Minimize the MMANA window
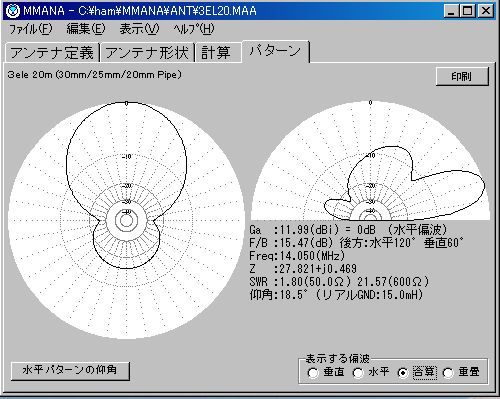The width and height of the screenshot is (500, 399). click(x=451, y=11)
